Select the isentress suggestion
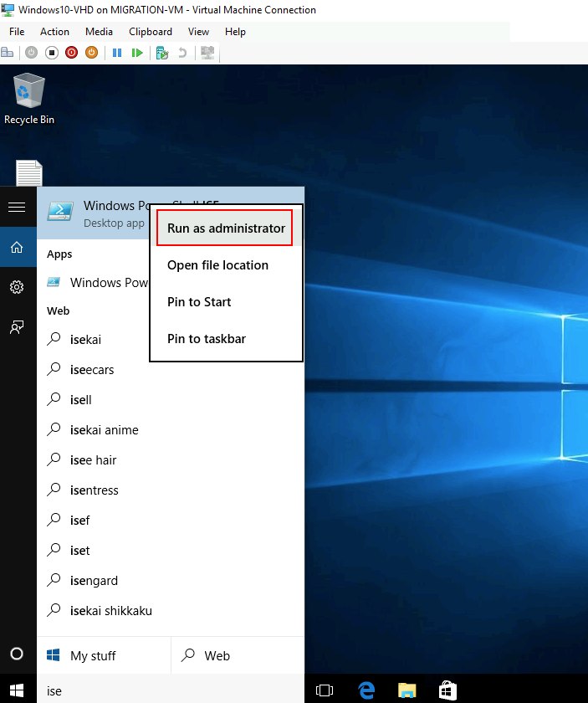The width and height of the screenshot is (588, 703). (171, 490)
